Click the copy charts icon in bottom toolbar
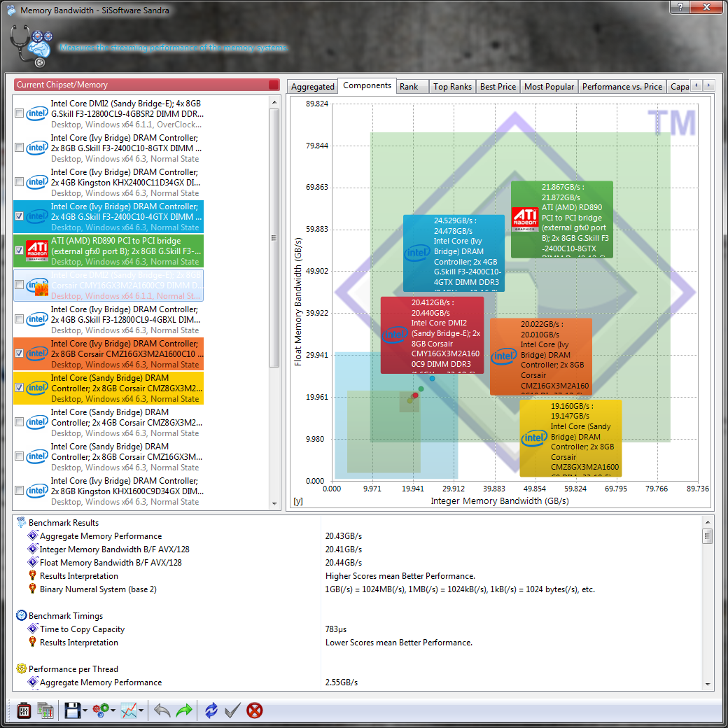728x728 pixels. point(45,710)
